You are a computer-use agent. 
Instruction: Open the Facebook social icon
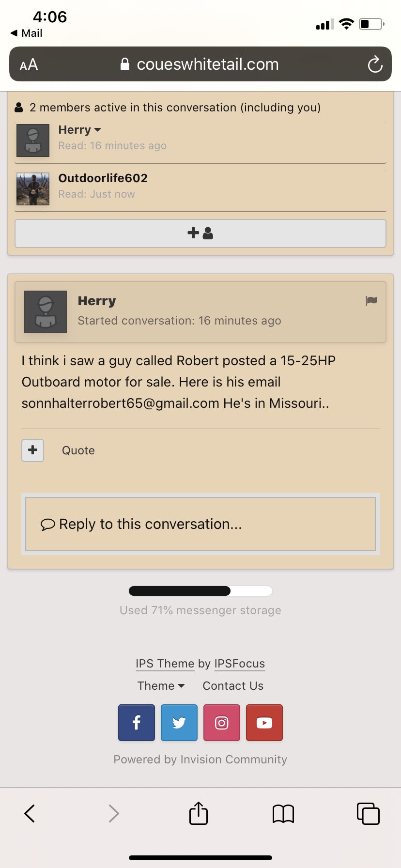coord(137,723)
